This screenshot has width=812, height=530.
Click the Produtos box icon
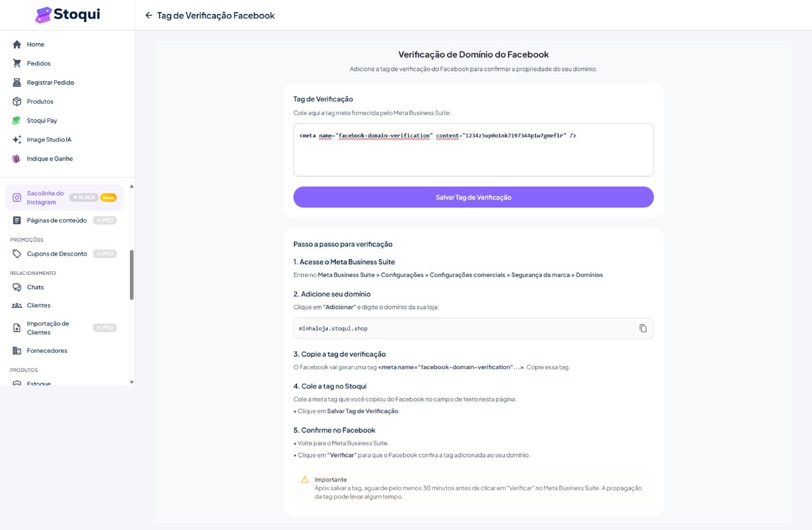pyautogui.click(x=17, y=101)
